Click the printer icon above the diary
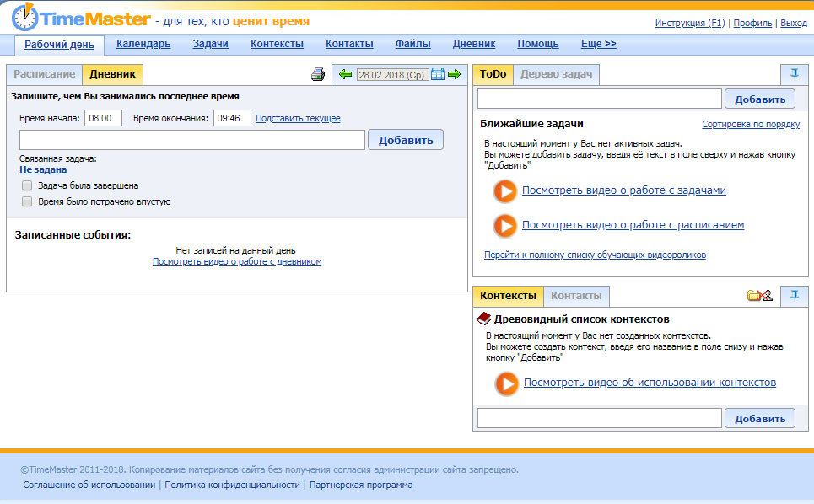 318,75
